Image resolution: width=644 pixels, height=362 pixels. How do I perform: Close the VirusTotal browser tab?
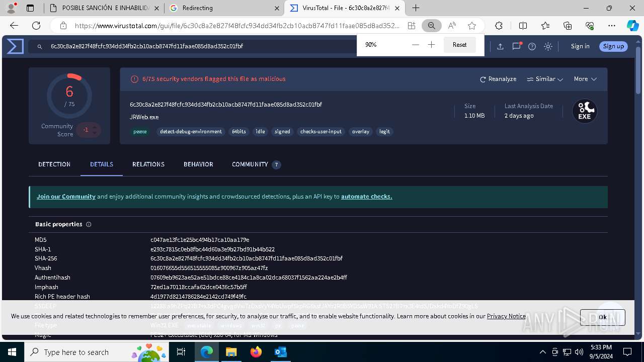pos(397,8)
